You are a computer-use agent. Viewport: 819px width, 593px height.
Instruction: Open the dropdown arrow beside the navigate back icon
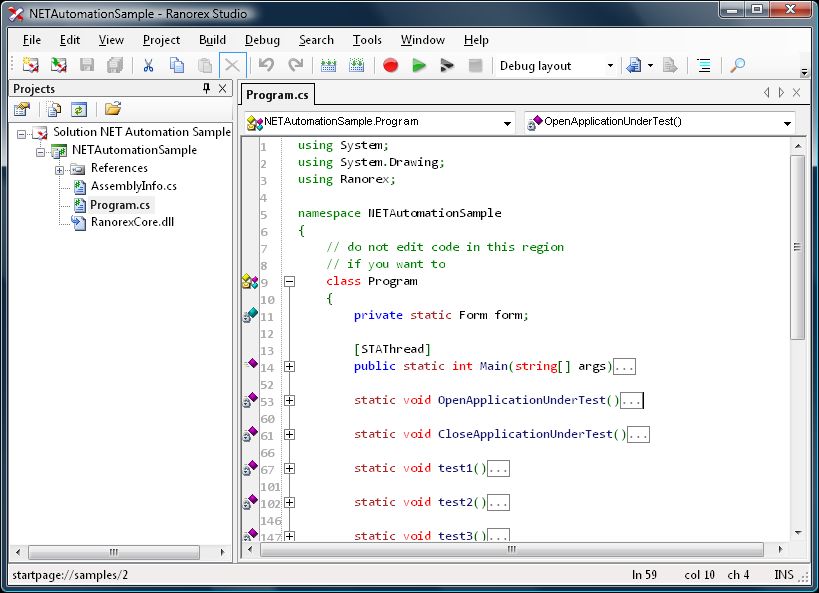[x=650, y=66]
